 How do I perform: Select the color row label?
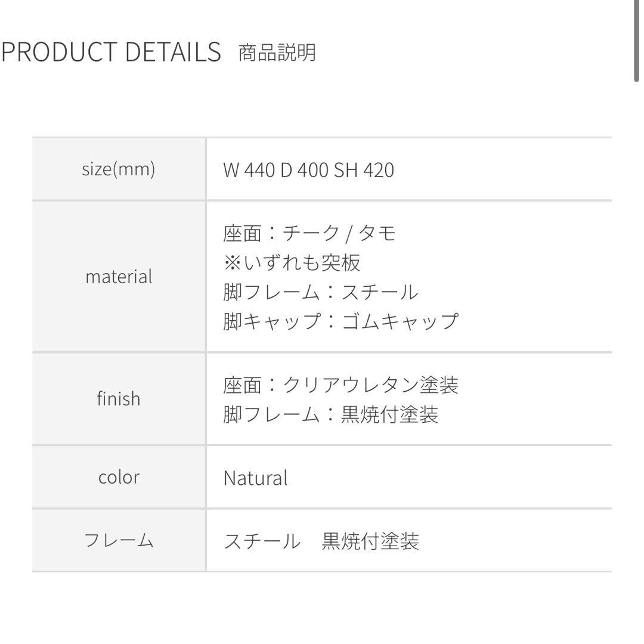tap(118, 477)
